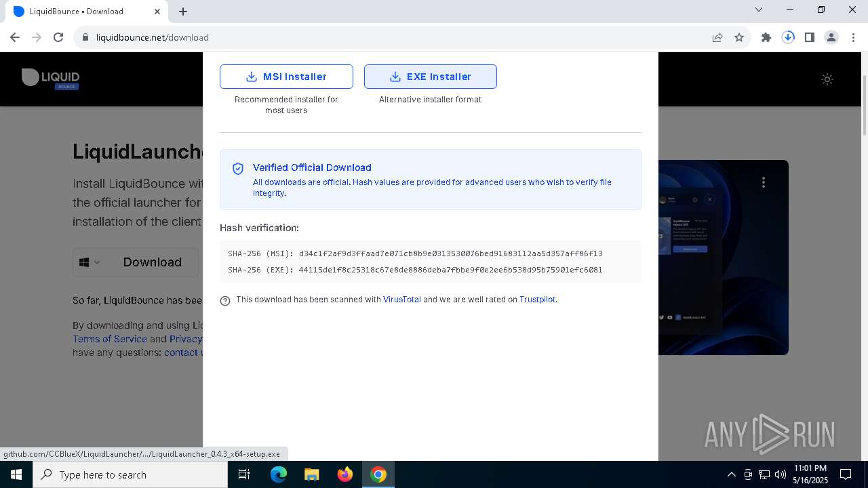Image resolution: width=868 pixels, height=488 pixels.
Task: Open the Terms of Service link
Action: pos(110,339)
